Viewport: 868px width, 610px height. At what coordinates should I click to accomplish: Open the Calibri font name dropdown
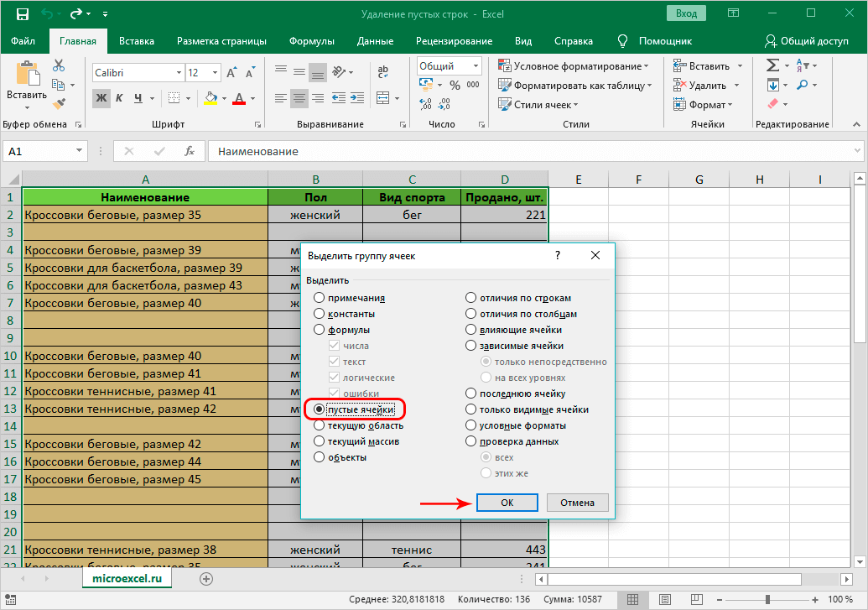click(179, 73)
